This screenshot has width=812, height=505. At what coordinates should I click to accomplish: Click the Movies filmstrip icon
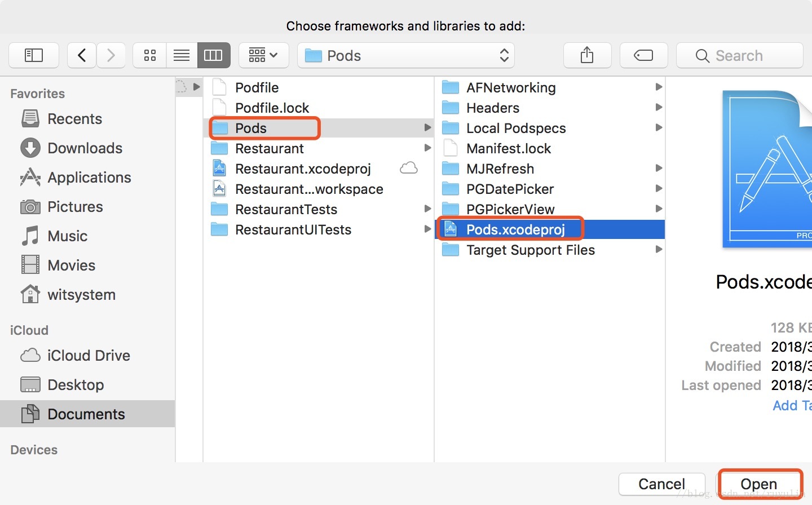[30, 265]
